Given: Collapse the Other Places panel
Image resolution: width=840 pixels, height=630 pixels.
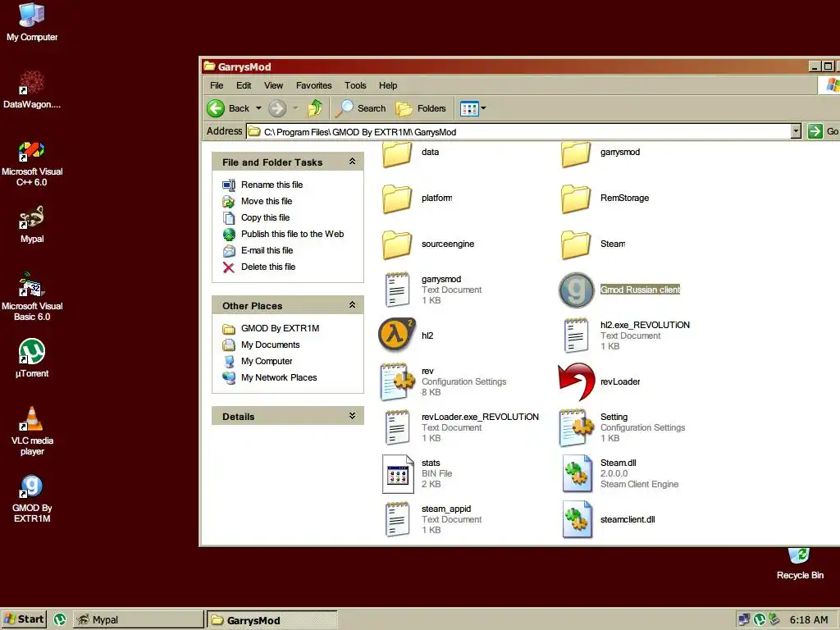Looking at the screenshot, I should (352, 305).
